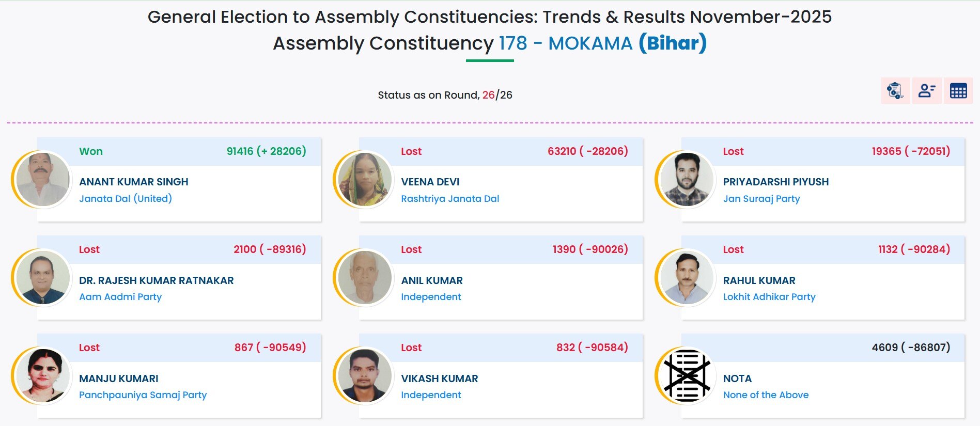The image size is (980, 426).
Task: Click the Status as on Round text
Action: click(429, 95)
